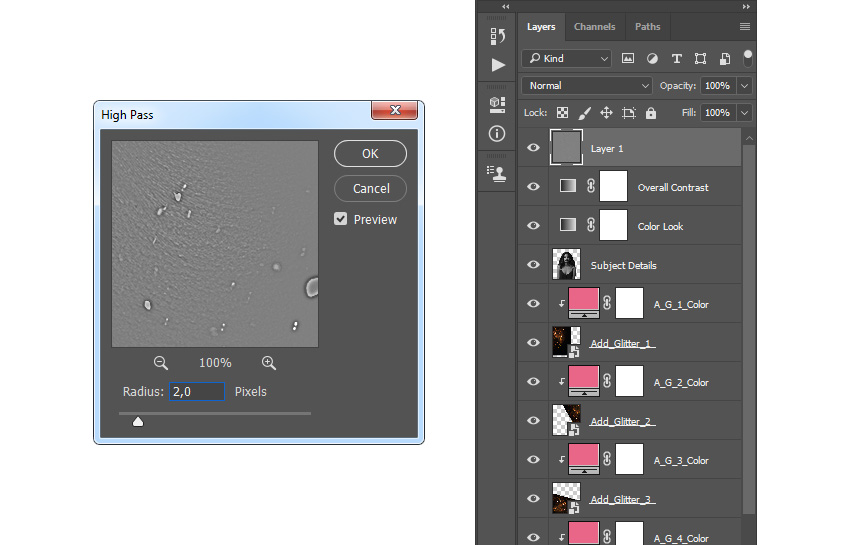The height and width of the screenshot is (545, 850).
Task: Filter layers by smart object icon
Action: click(x=725, y=59)
